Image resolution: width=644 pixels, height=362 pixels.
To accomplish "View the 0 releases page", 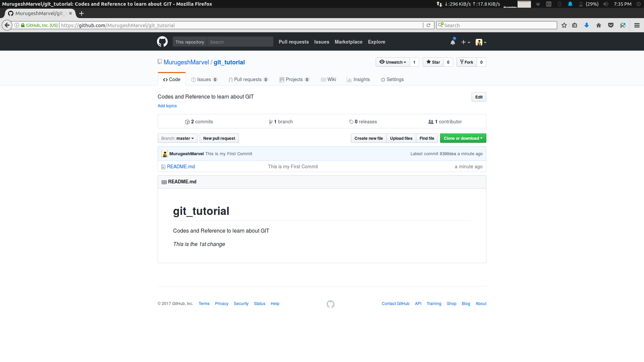I will [x=363, y=122].
